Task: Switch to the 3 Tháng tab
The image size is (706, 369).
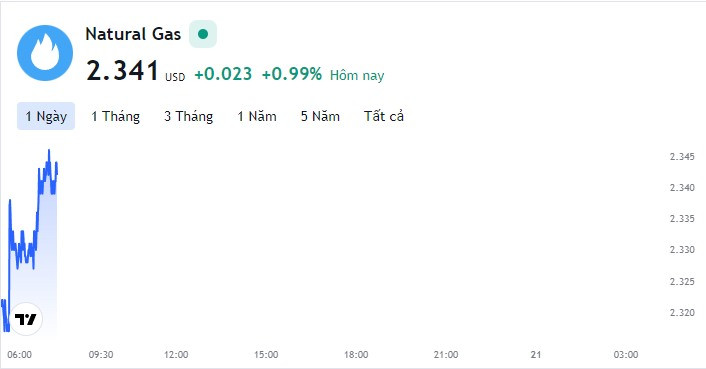Action: pyautogui.click(x=189, y=117)
